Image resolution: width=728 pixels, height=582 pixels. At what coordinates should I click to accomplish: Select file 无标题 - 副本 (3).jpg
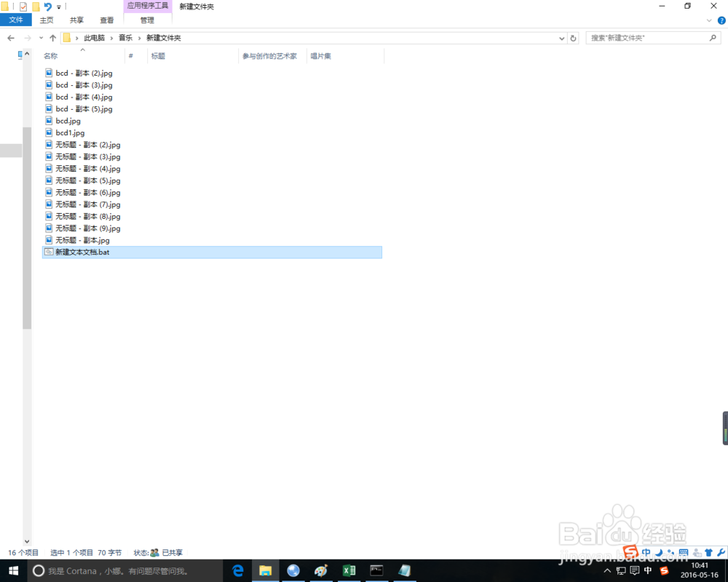88,157
